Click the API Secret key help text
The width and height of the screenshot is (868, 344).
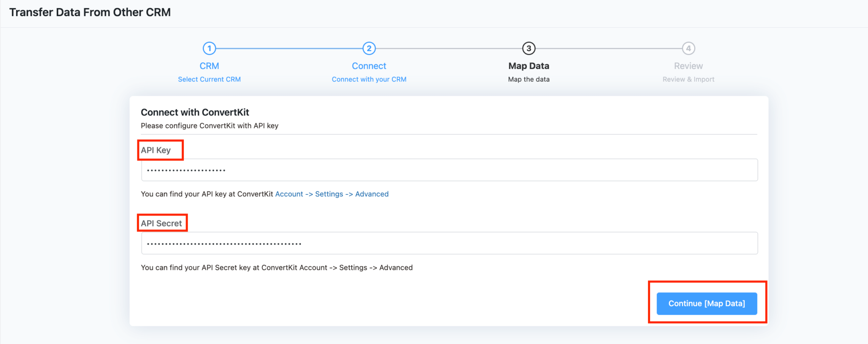point(277,268)
